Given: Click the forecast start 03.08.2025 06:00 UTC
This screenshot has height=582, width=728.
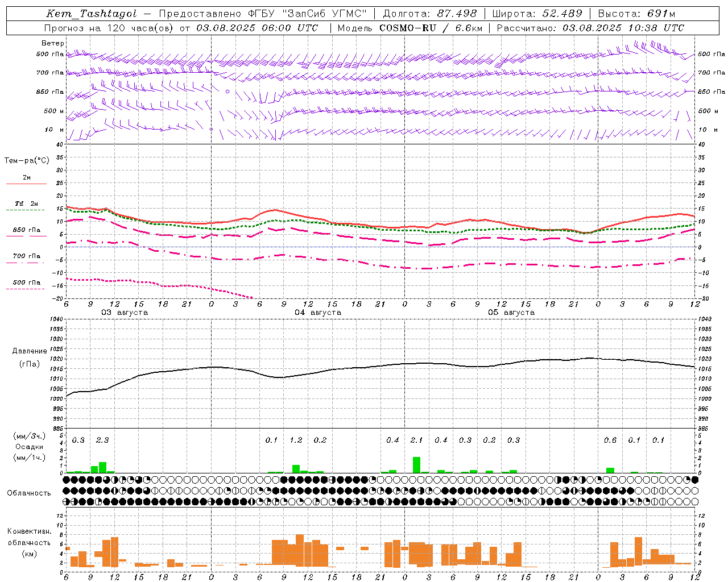Looking at the screenshot, I should [x=257, y=28].
